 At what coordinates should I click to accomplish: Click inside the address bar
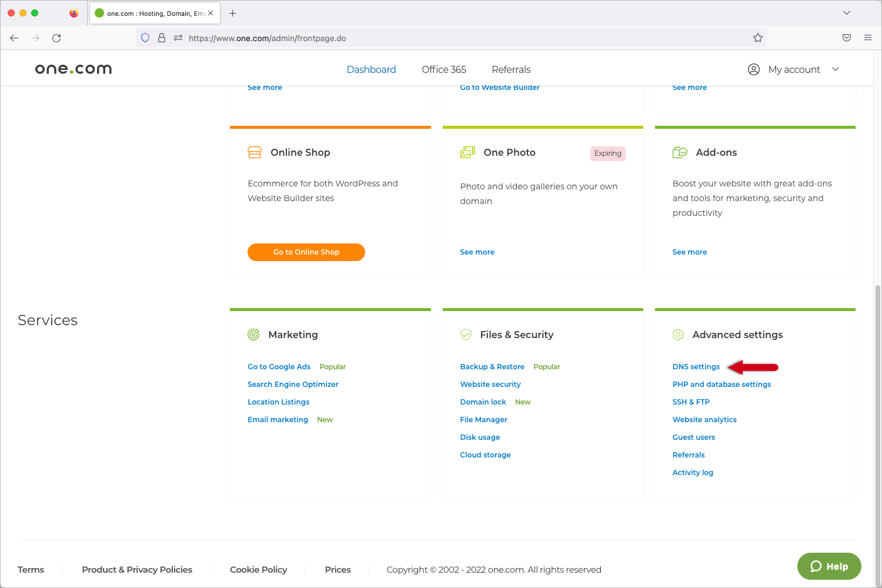(x=412, y=38)
